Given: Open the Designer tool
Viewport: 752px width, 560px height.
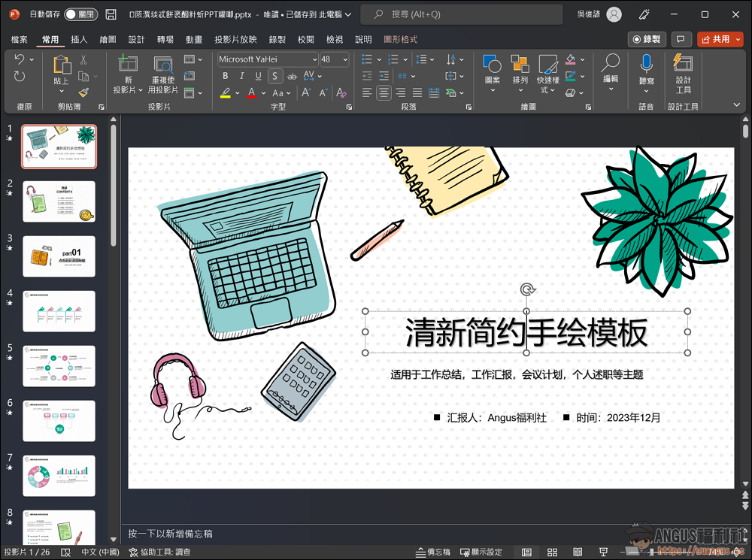Looking at the screenshot, I should tap(683, 74).
